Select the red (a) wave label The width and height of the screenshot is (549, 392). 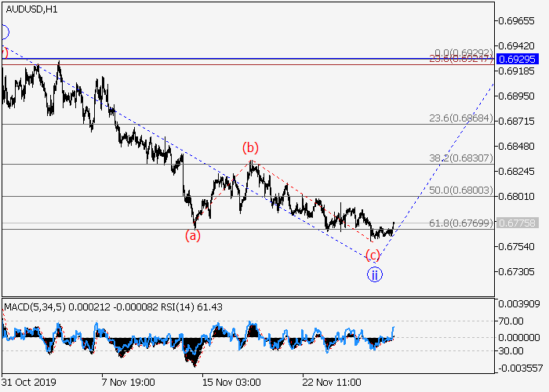(192, 235)
